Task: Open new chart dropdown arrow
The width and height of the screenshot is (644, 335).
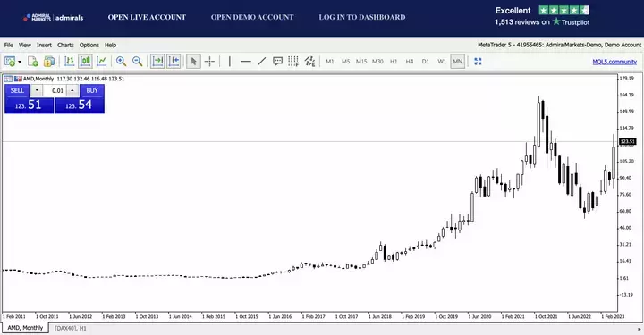Action: click(x=20, y=62)
